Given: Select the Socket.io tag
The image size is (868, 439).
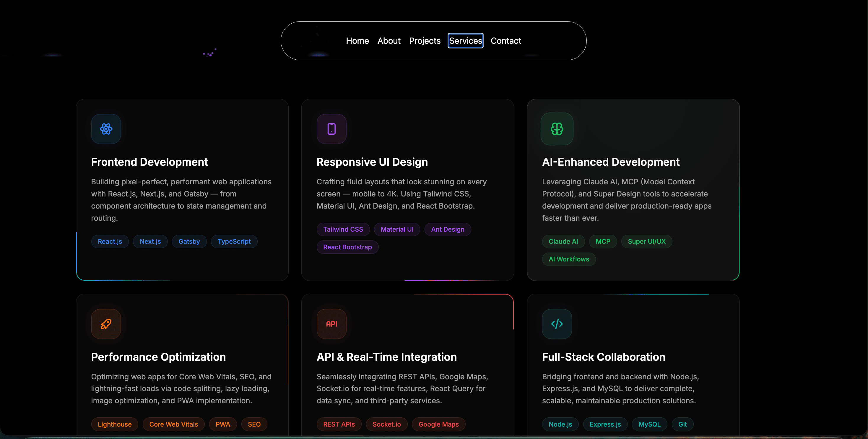Looking at the screenshot, I should [x=386, y=425].
